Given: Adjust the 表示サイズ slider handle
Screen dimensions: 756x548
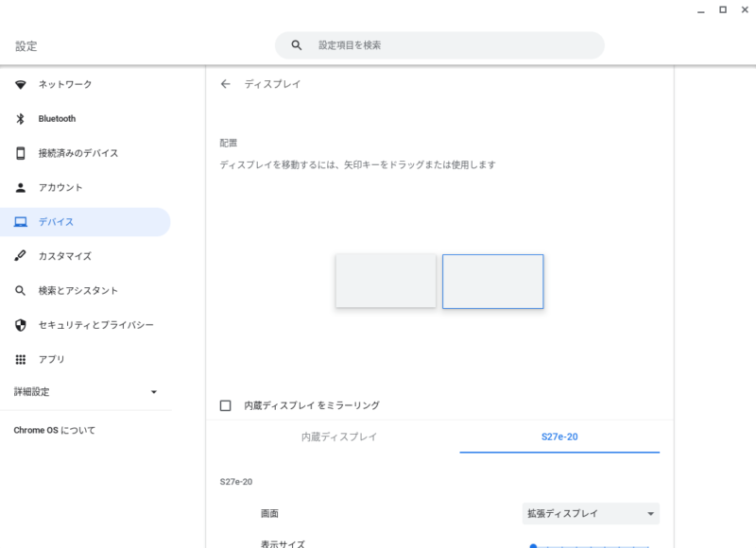Looking at the screenshot, I should 533,546.
